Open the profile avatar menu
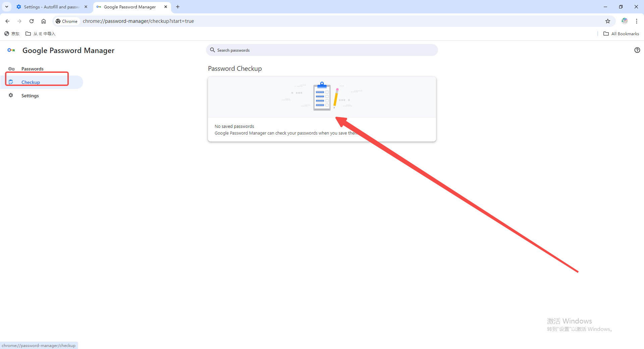The height and width of the screenshot is (349, 644). tap(625, 21)
